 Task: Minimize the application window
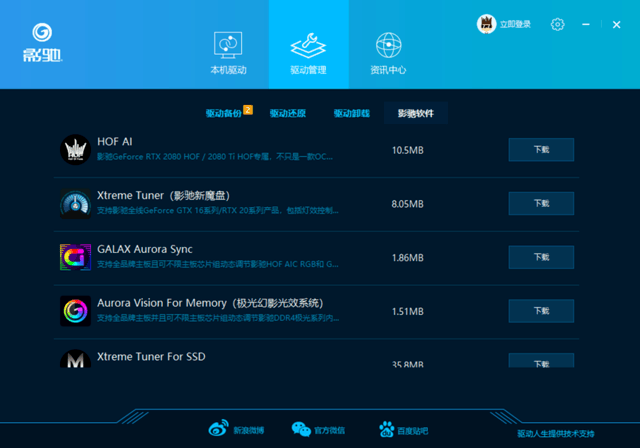(x=586, y=24)
